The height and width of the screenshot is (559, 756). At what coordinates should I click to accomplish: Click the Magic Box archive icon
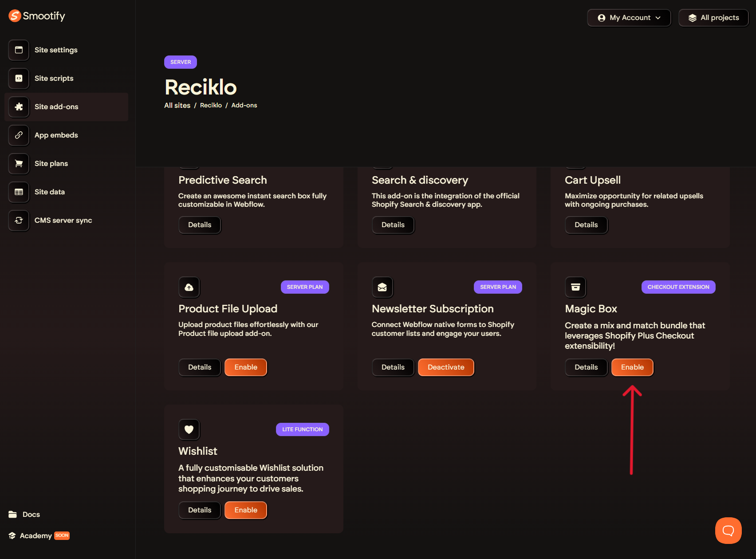[x=575, y=287]
